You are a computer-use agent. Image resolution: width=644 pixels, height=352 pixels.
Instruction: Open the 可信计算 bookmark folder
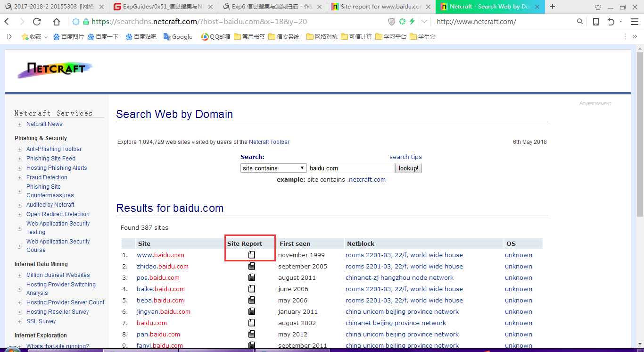tap(356, 37)
